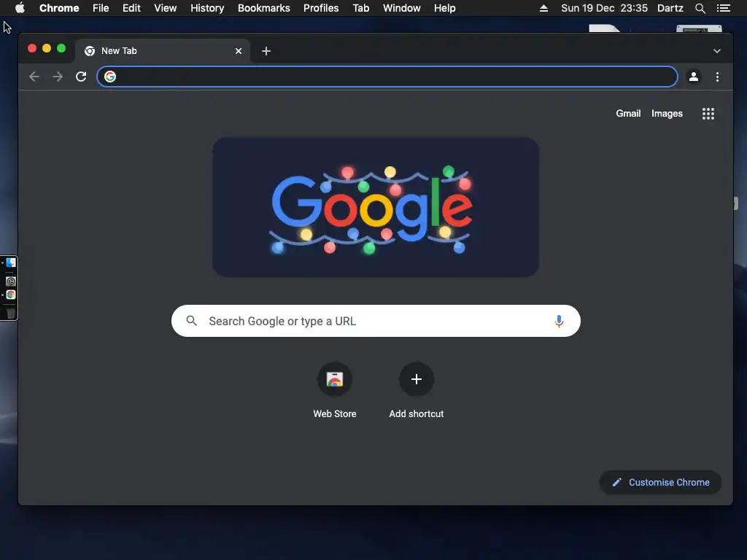
Task: Open the Google apps grid icon
Action: pyautogui.click(x=708, y=113)
